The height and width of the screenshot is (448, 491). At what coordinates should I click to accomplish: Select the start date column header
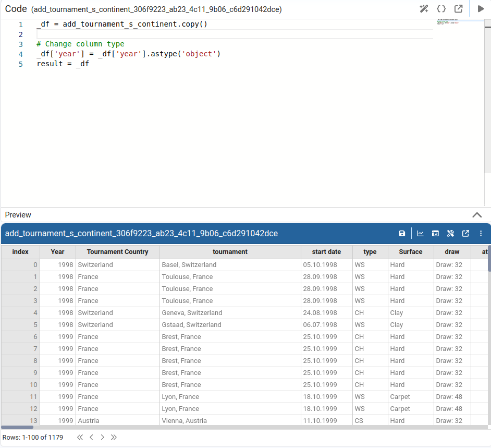pos(326,252)
